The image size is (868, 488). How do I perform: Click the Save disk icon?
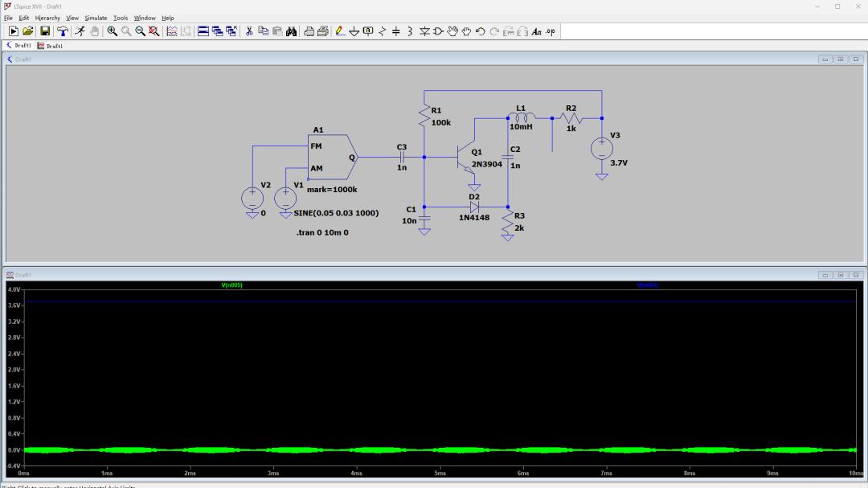[45, 31]
